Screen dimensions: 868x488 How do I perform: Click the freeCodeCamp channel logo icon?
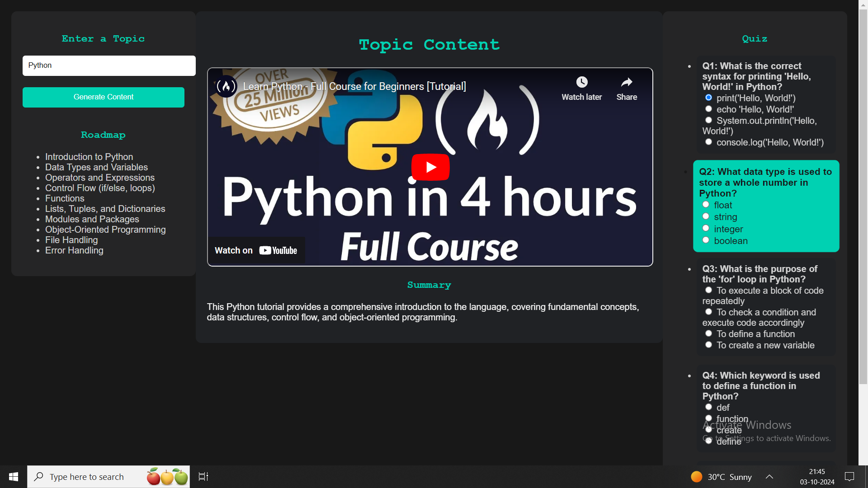[x=226, y=86]
